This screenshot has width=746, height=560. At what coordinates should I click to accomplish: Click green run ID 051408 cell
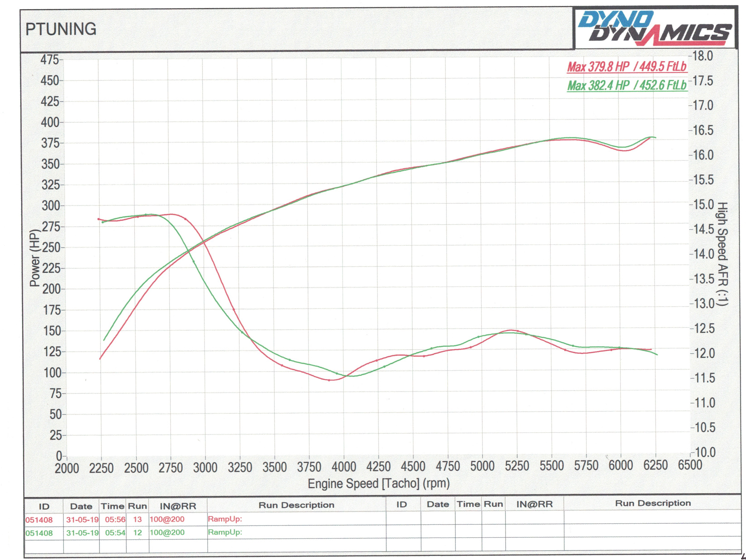(x=39, y=533)
